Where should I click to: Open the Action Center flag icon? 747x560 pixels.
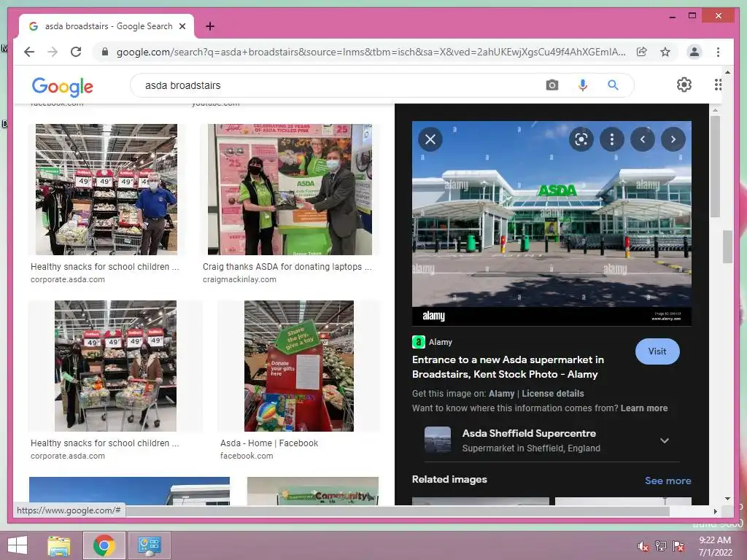click(678, 546)
